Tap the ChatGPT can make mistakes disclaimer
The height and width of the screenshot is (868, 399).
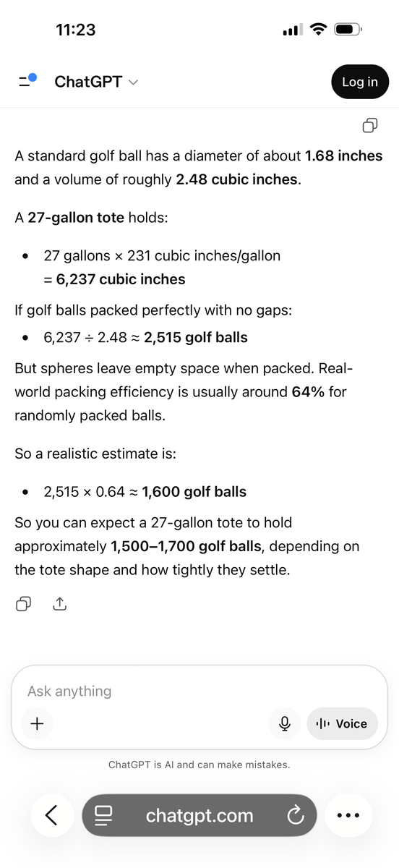click(199, 765)
